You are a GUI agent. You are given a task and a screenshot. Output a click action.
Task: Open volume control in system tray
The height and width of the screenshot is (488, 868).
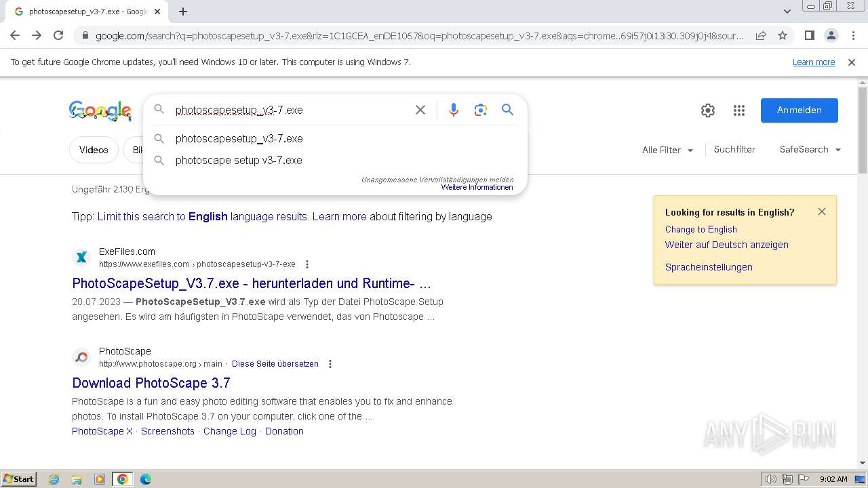click(771, 479)
